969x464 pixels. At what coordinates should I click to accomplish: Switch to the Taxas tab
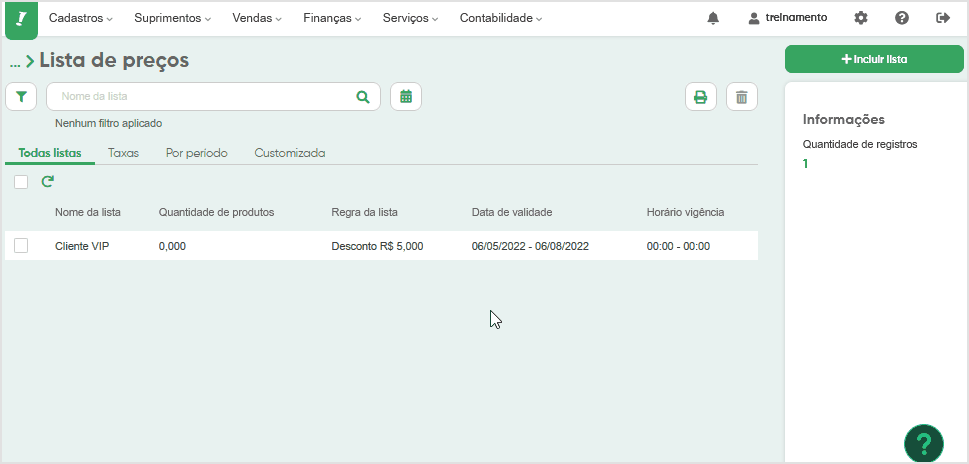(124, 153)
